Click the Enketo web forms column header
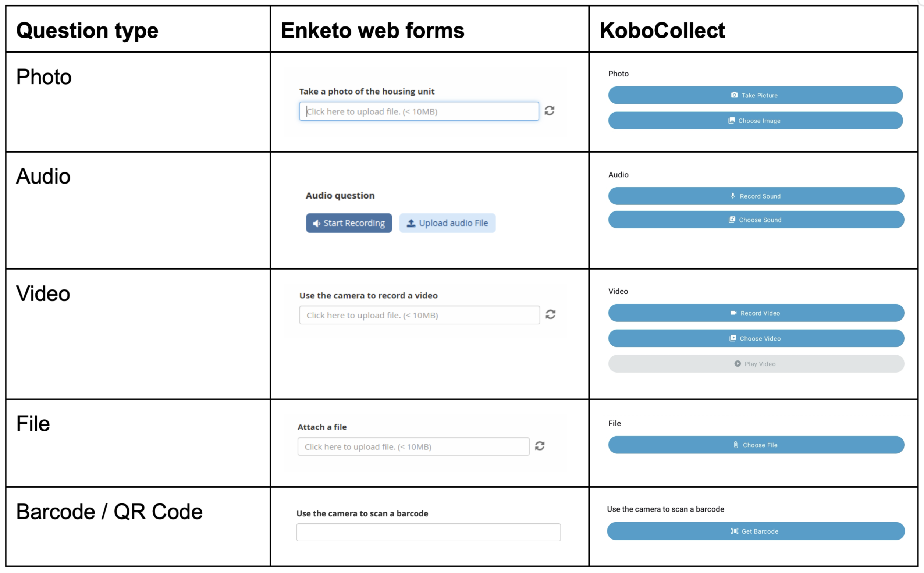Image resolution: width=924 pixels, height=573 pixels. (x=373, y=30)
